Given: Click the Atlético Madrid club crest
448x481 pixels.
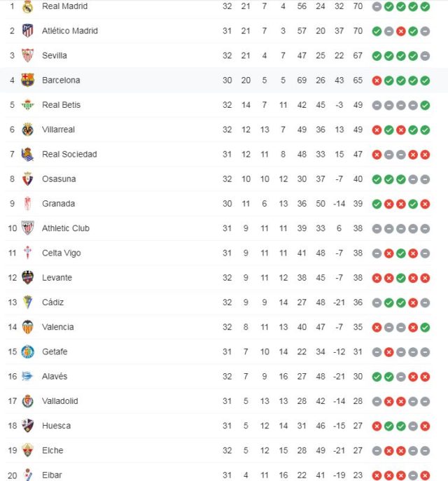Looking at the screenshot, I should (27, 31).
